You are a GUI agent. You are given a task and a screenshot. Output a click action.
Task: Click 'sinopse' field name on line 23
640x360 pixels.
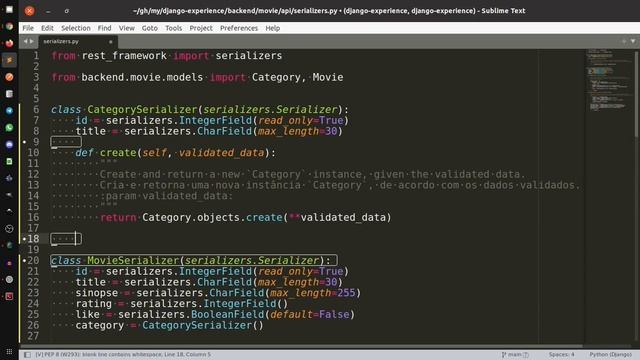coord(97,293)
